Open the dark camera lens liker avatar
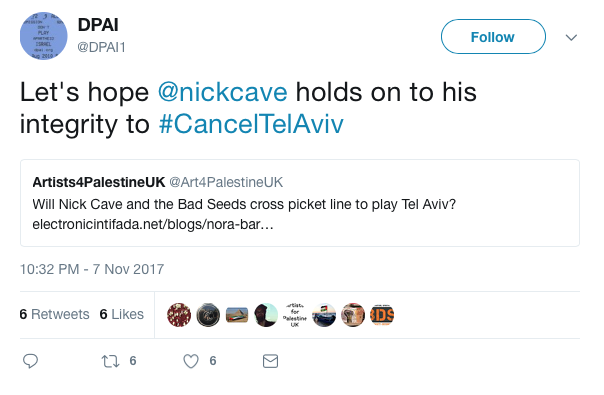This screenshot has width=604, height=395. tap(208, 315)
